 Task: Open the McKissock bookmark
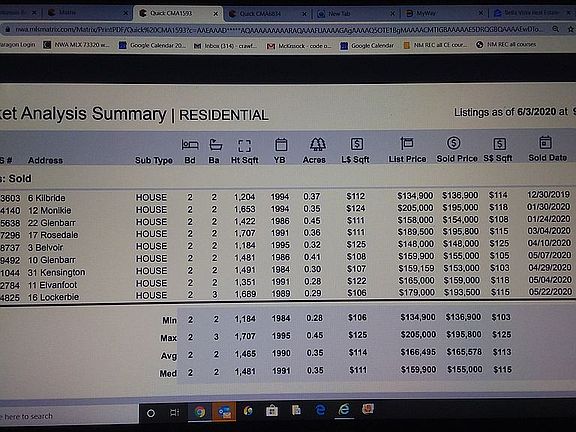pyautogui.click(x=300, y=46)
